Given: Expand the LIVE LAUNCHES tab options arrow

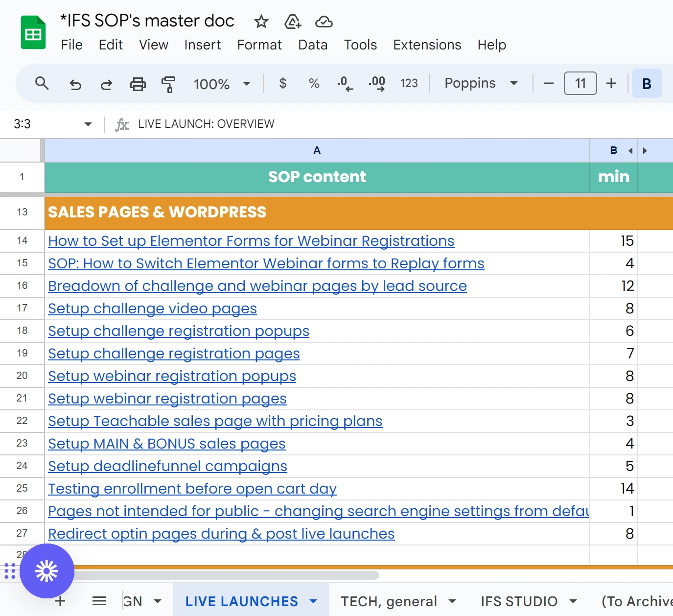Looking at the screenshot, I should (313, 601).
